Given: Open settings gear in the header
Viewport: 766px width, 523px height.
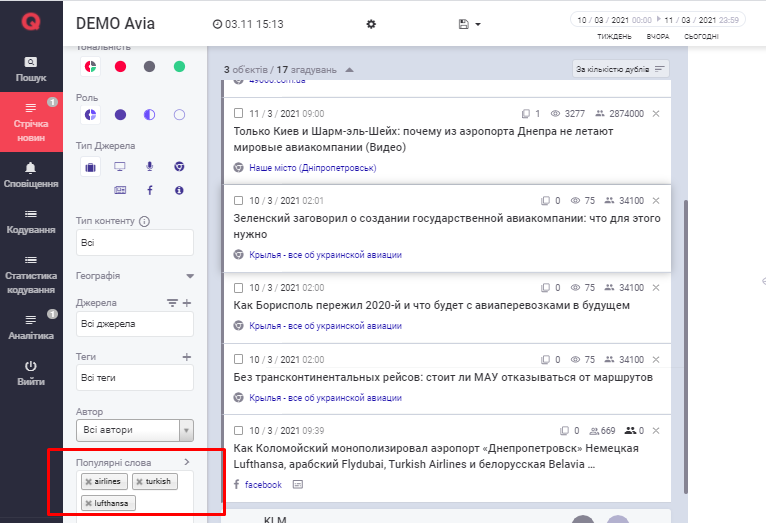Looking at the screenshot, I should coord(371,24).
